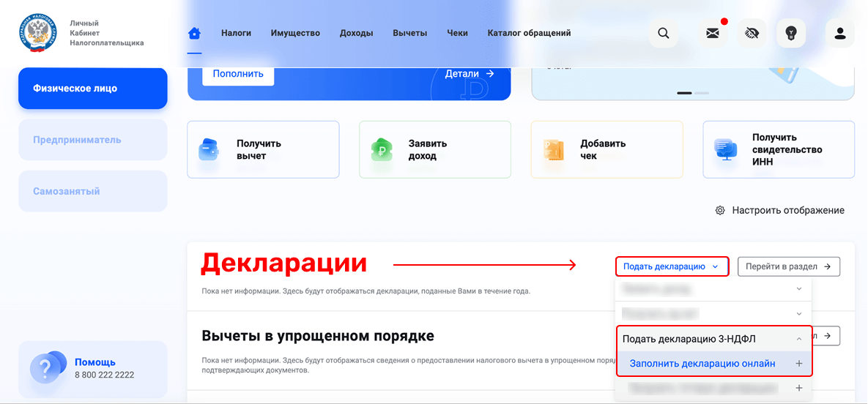This screenshot has height=404, width=868.
Task: Click the gear icon beside Настроить отображение
Action: point(720,210)
